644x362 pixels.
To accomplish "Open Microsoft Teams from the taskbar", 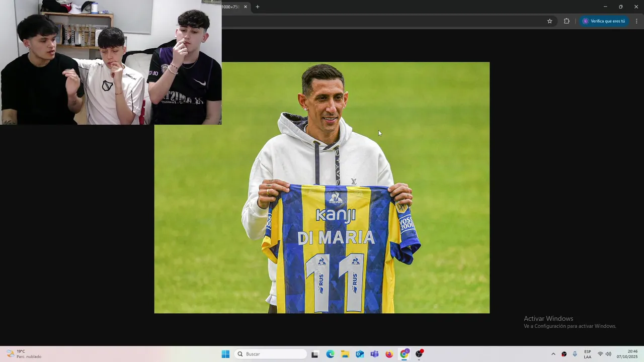I will tap(374, 354).
